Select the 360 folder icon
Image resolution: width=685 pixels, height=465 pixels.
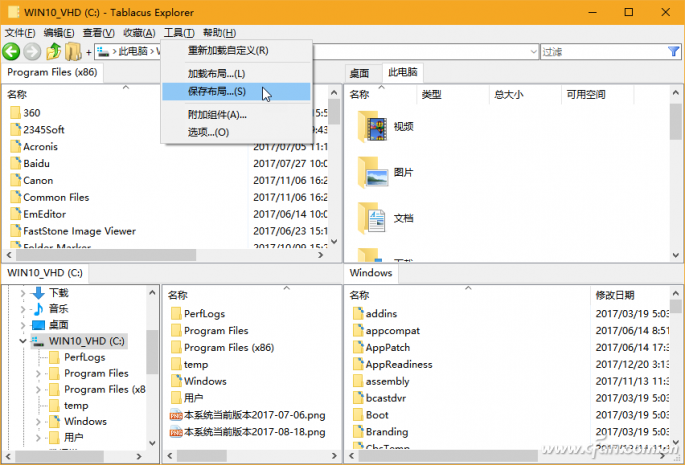(x=15, y=113)
